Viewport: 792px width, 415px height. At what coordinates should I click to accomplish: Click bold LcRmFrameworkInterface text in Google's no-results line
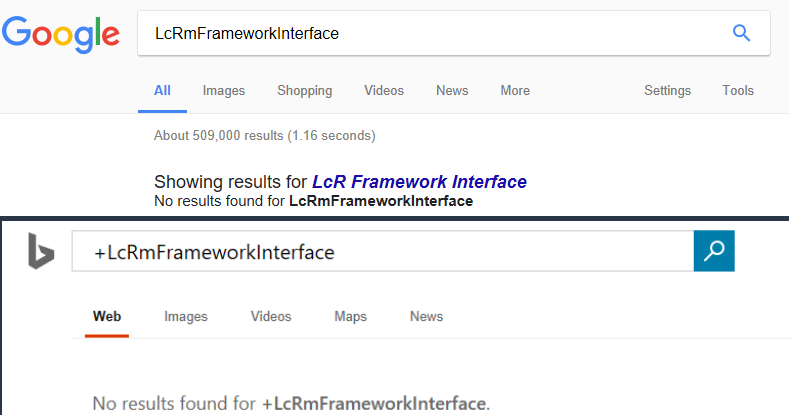point(381,201)
